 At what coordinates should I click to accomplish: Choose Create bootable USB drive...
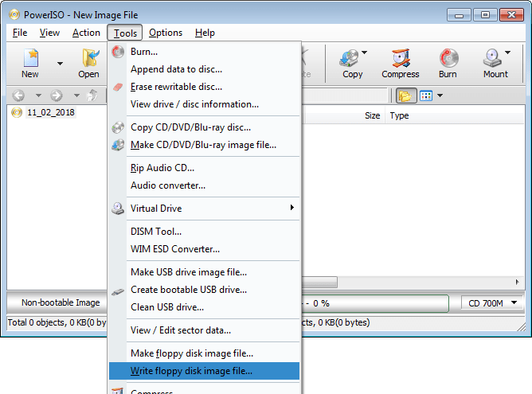[x=204, y=290]
